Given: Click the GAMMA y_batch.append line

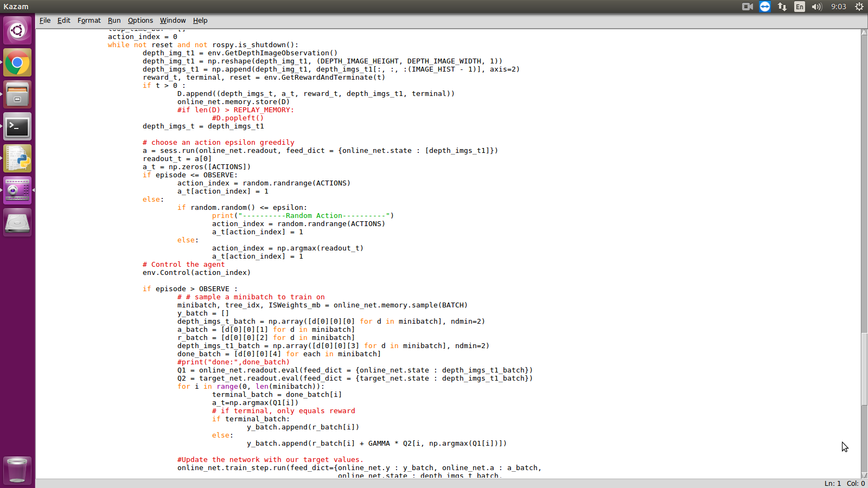Looking at the screenshot, I should click(x=376, y=444).
